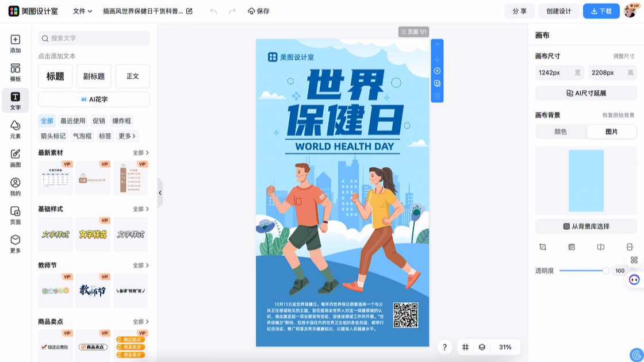Click the AI尺寸延展 button
The image size is (644, 362).
[x=586, y=93]
